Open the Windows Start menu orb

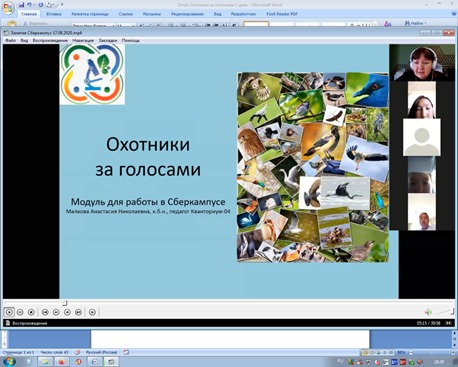9,361
